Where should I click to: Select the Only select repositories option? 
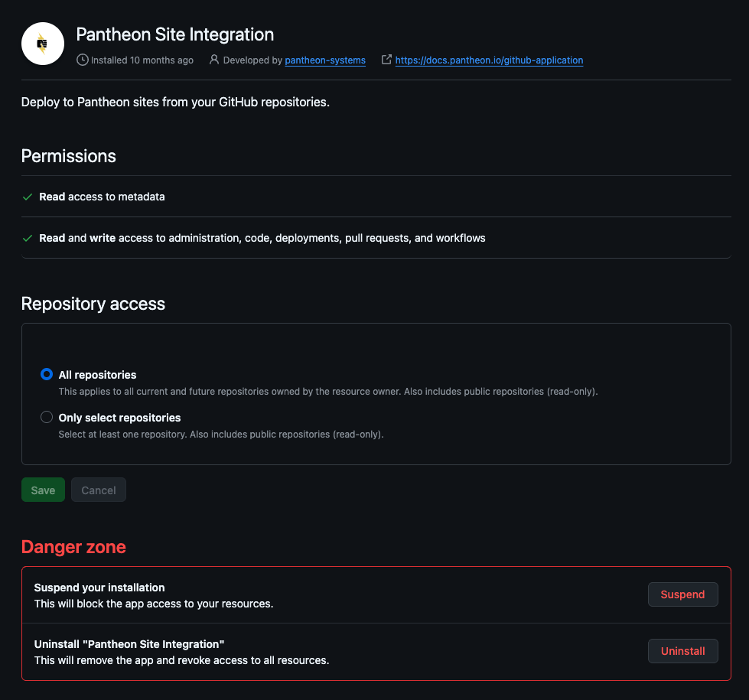click(47, 417)
